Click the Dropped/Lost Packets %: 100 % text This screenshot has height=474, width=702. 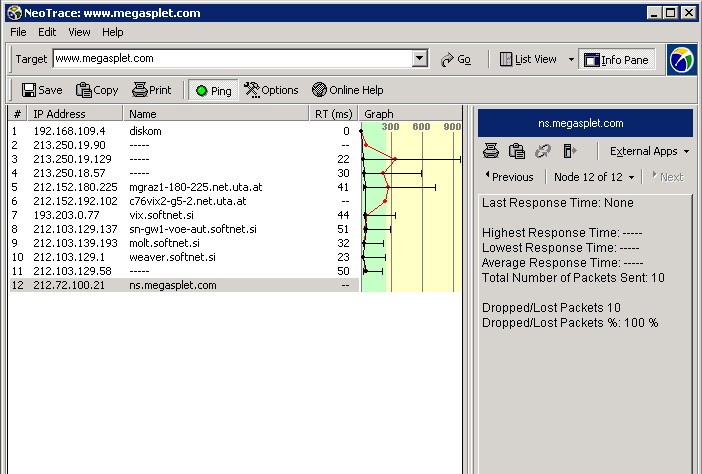pos(570,323)
